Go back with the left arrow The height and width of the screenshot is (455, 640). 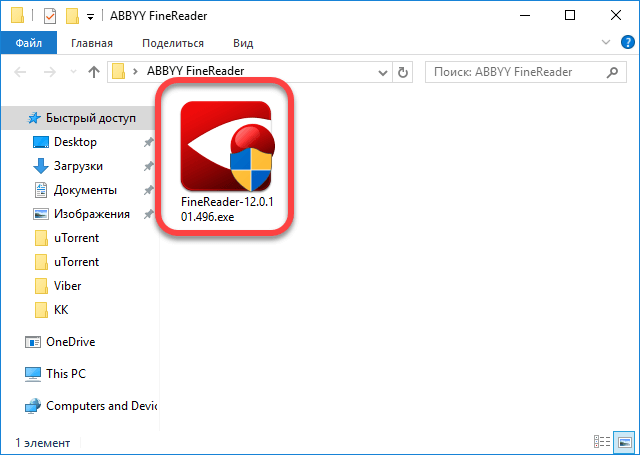click(x=20, y=72)
